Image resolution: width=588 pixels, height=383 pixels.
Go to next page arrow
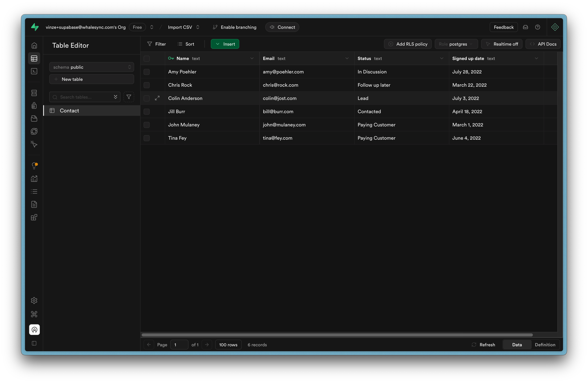tap(207, 345)
